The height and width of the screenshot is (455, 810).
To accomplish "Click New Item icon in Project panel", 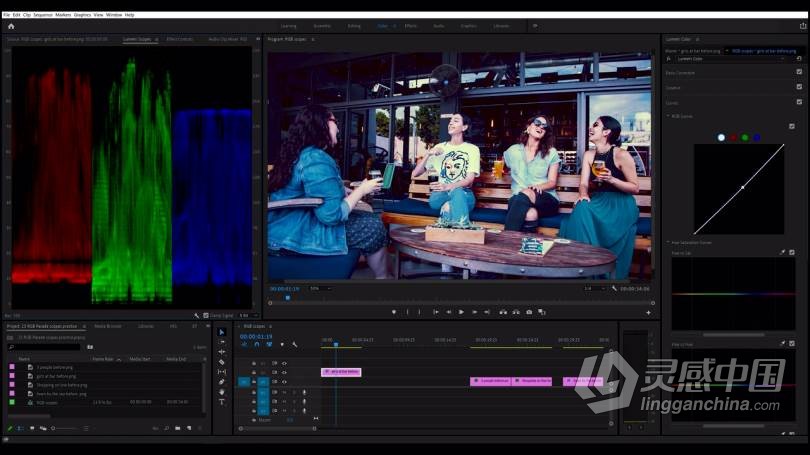I will point(189,428).
